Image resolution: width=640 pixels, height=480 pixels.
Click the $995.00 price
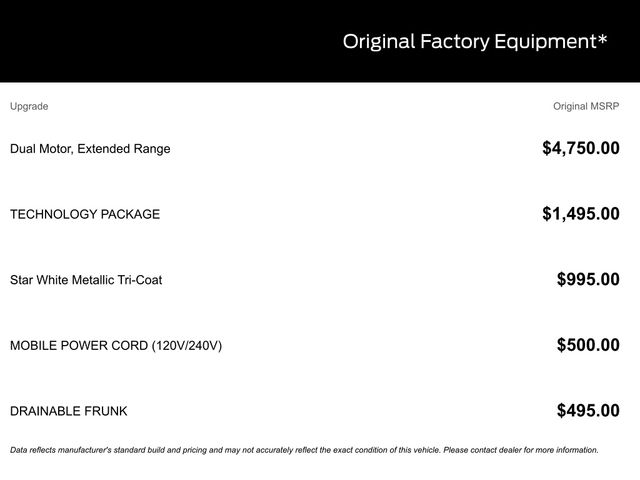pos(588,280)
